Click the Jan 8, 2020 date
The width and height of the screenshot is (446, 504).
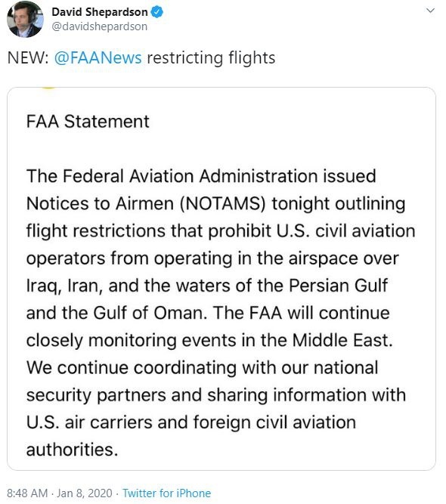coord(85,493)
